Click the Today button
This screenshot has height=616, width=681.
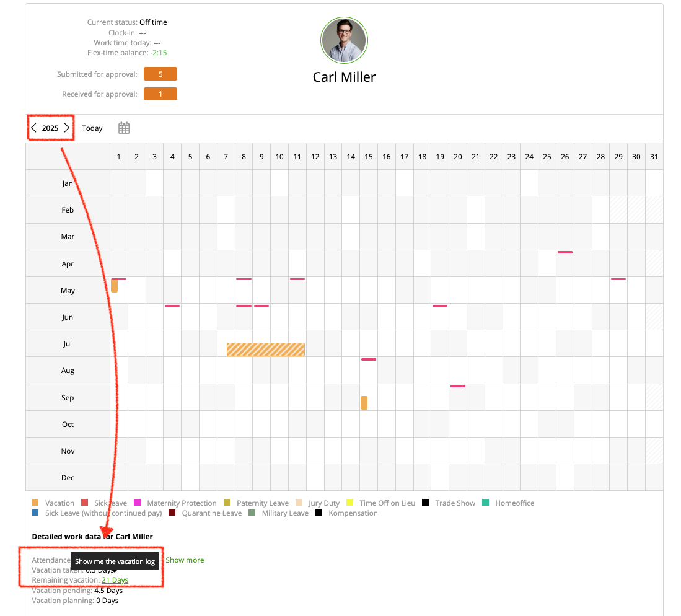[92, 128]
